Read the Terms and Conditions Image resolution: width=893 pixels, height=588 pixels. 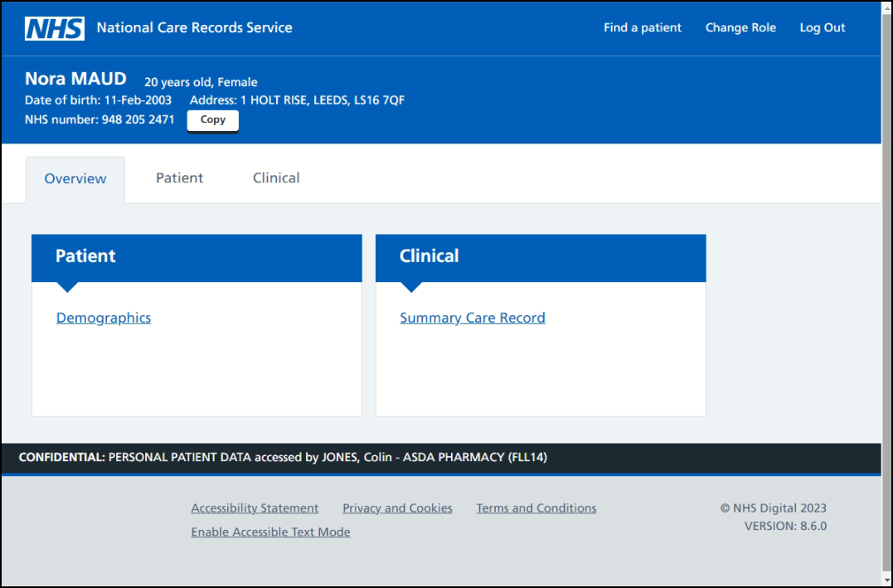[536, 508]
